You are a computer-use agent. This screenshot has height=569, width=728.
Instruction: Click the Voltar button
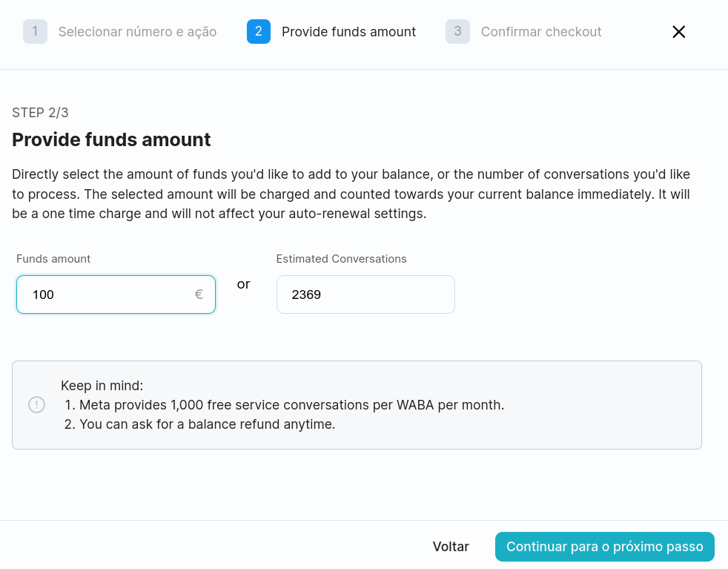(451, 547)
